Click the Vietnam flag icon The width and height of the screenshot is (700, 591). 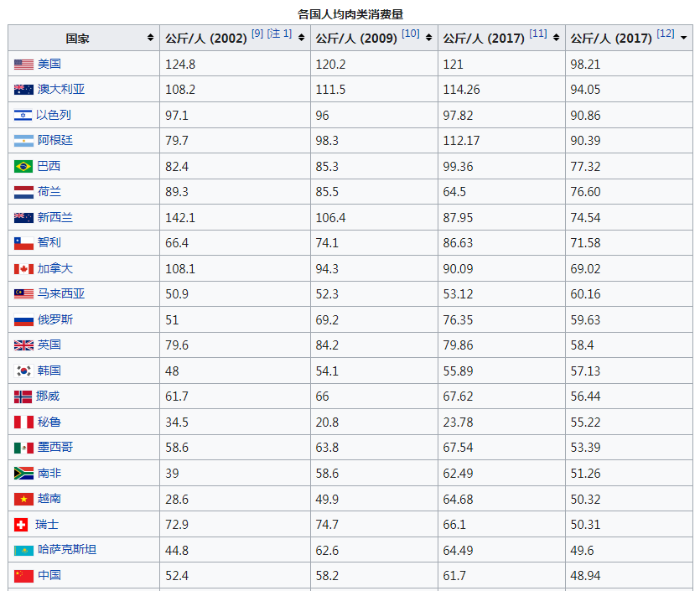click(23, 499)
